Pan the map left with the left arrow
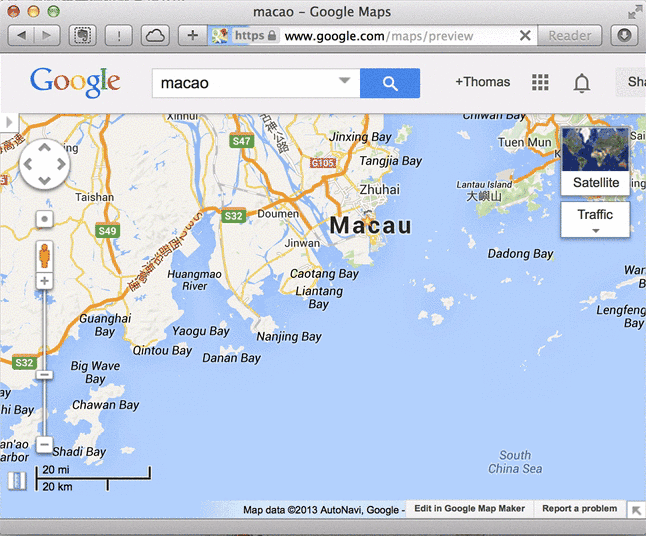This screenshot has height=536, width=646. [x=28, y=164]
